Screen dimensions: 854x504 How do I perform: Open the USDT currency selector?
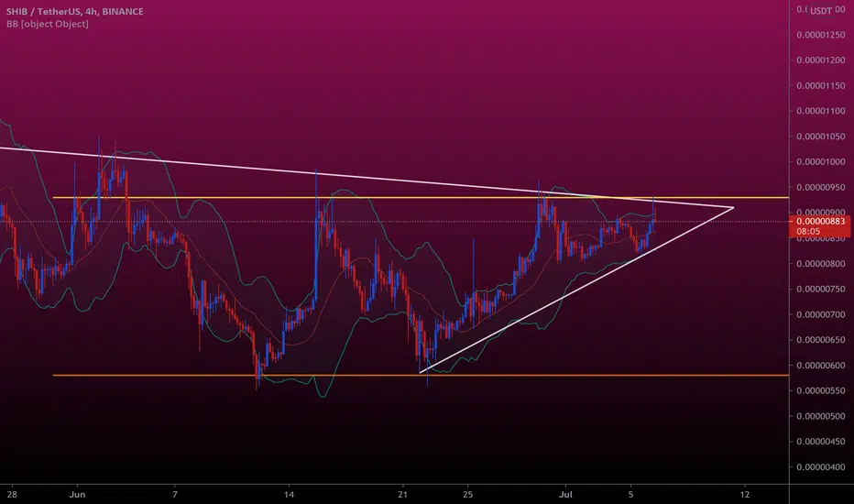[x=820, y=10]
